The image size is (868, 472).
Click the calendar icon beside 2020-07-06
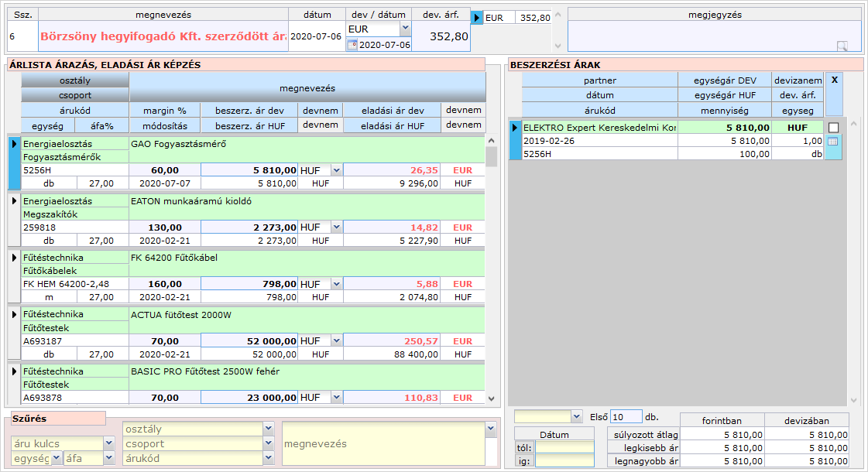click(x=352, y=45)
